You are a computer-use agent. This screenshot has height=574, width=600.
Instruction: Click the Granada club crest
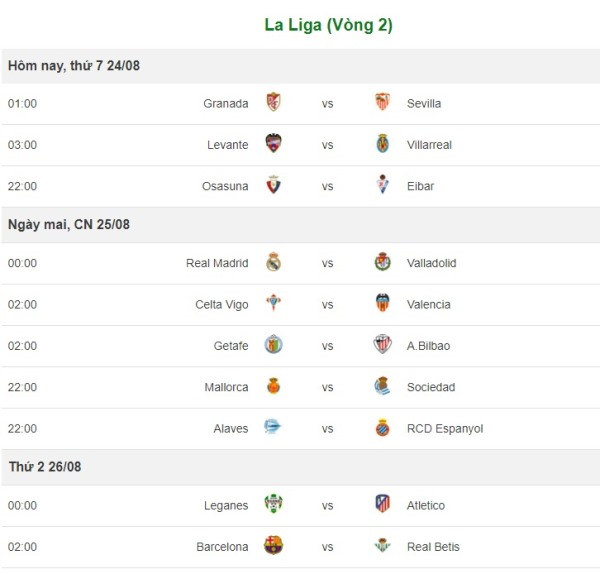tap(273, 103)
